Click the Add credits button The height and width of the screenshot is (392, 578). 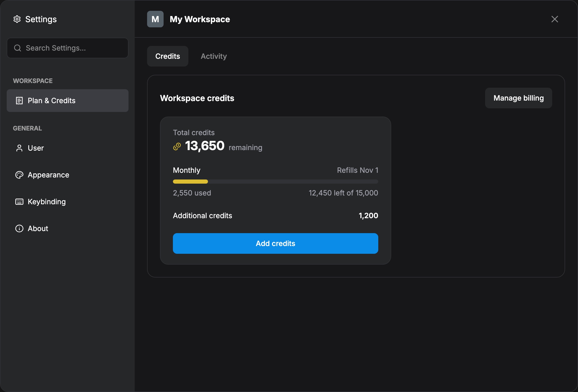coord(276,243)
